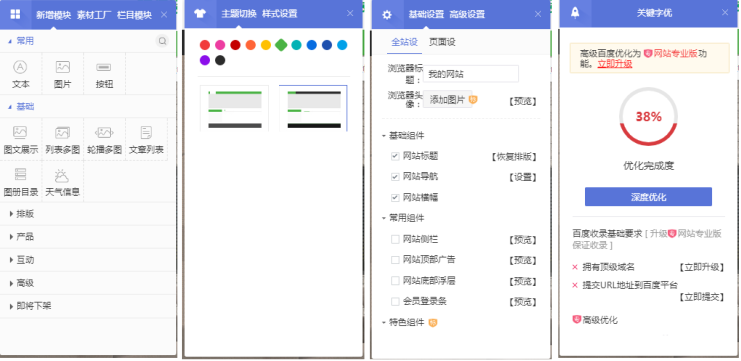This screenshot has width=741, height=361.
Task: Enable the 网站顶部广告 checkbox
Action: 395,260
